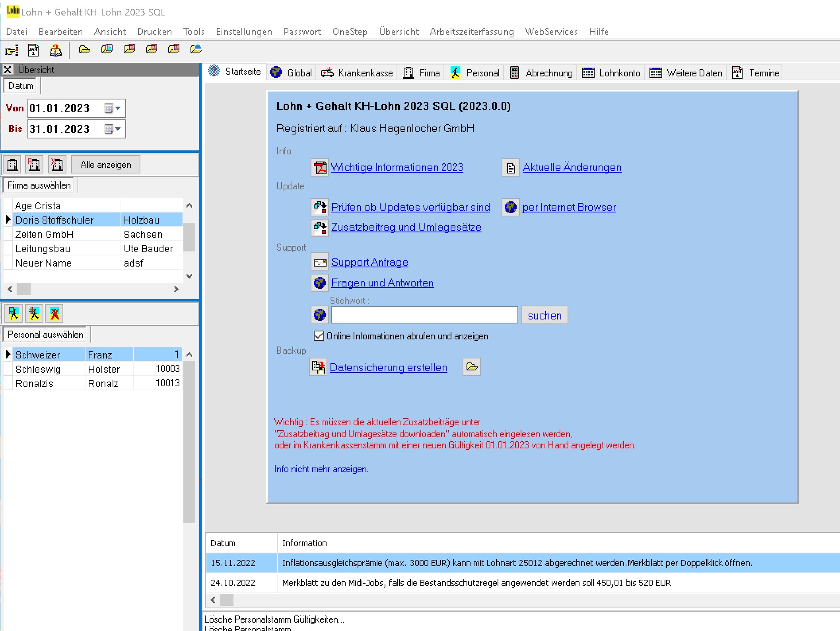Select the Datum tab in Übersicht
The width and height of the screenshot is (840, 631).
(x=21, y=86)
